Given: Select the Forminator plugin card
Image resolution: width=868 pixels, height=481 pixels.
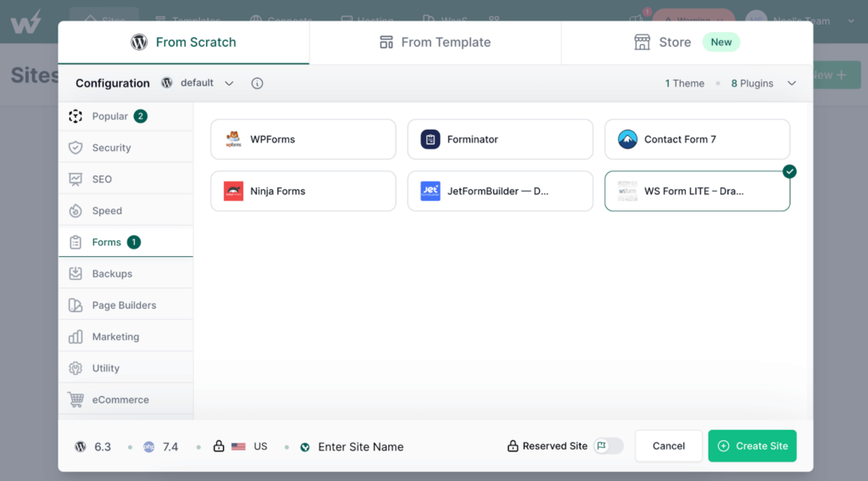Looking at the screenshot, I should 500,139.
